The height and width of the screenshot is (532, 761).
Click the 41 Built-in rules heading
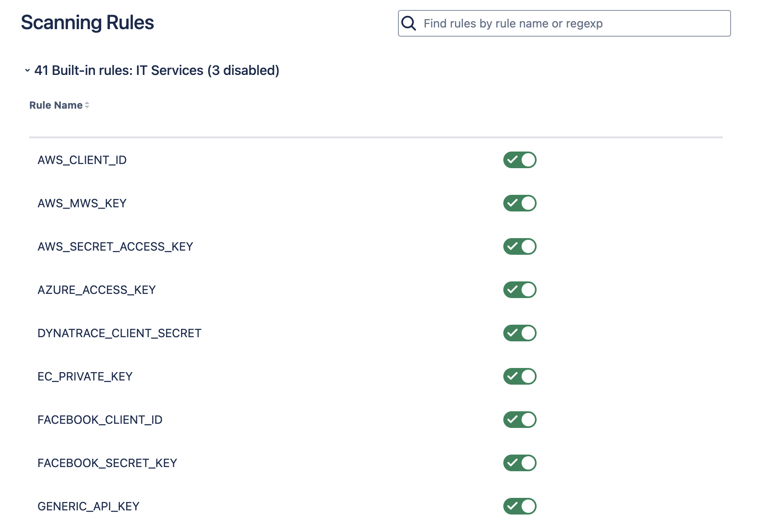click(x=157, y=70)
